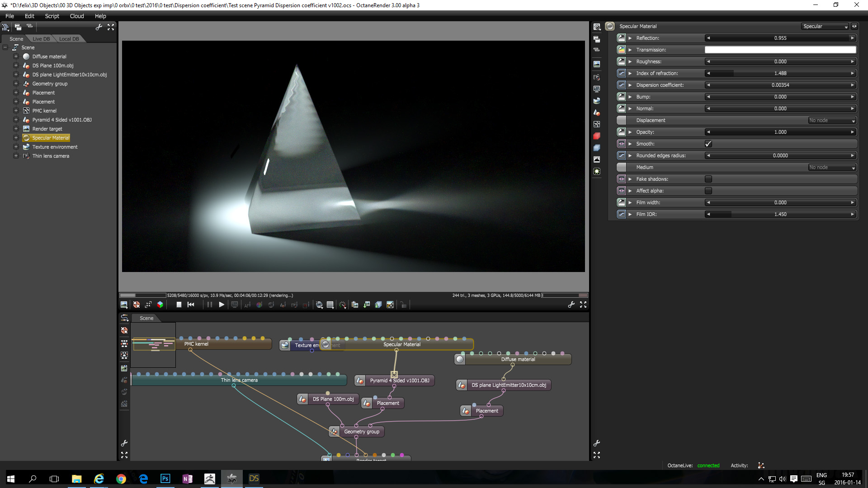Open the Displacement No node dropdown

832,120
